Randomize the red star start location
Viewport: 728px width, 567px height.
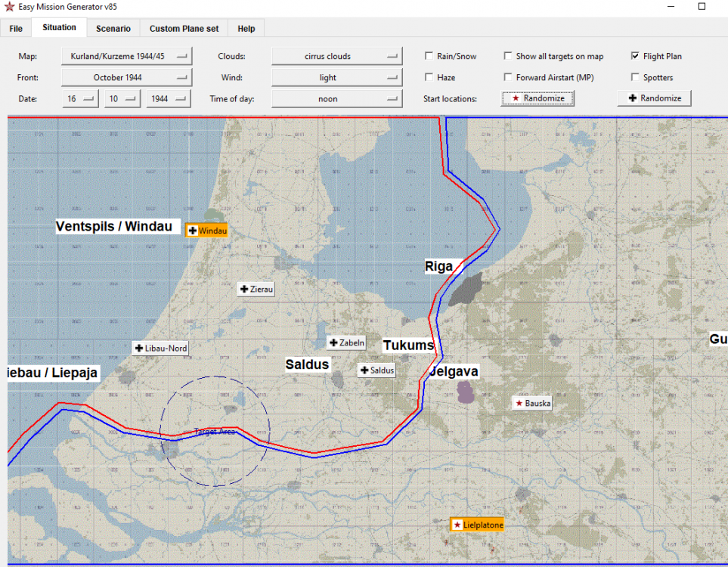pyautogui.click(x=537, y=98)
